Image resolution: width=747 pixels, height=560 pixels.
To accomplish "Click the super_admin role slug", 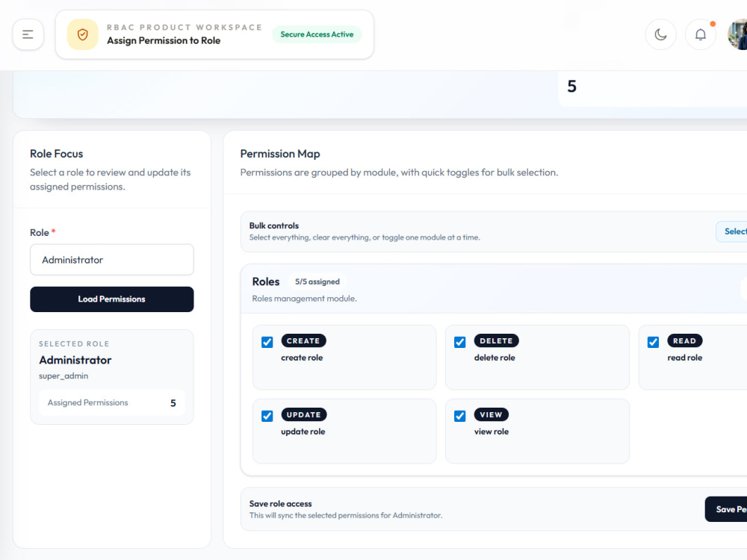I will coord(63,376).
